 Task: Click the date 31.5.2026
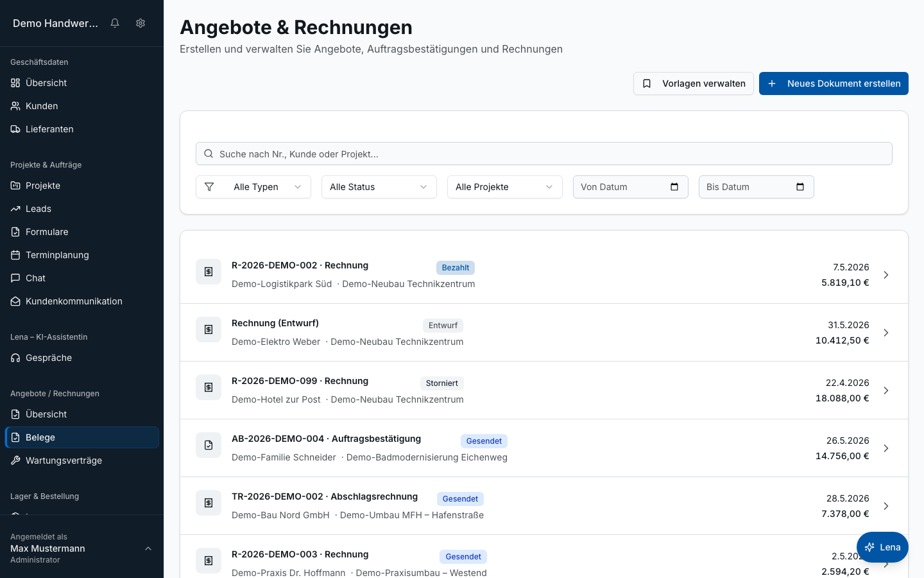[x=848, y=325]
